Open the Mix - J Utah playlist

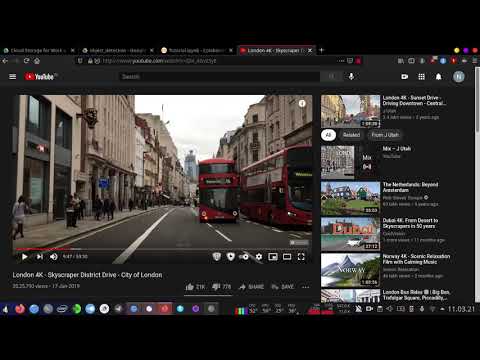pos(397,149)
